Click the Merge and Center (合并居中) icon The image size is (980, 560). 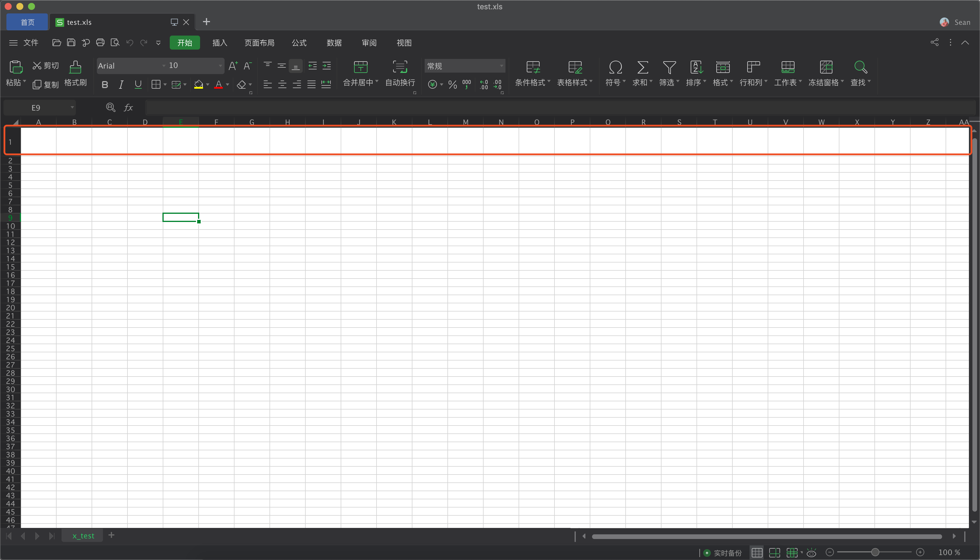tap(360, 67)
